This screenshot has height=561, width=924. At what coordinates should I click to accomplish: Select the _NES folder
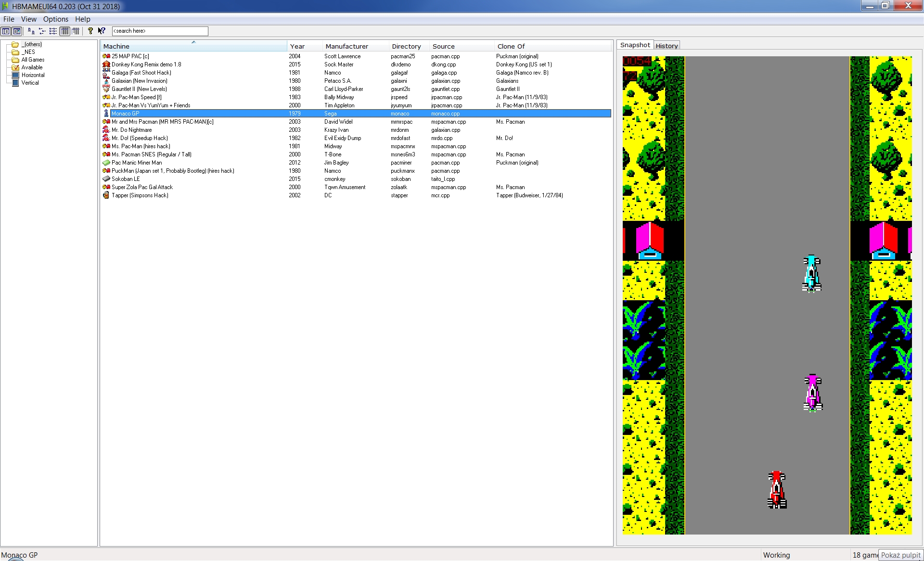coord(28,52)
